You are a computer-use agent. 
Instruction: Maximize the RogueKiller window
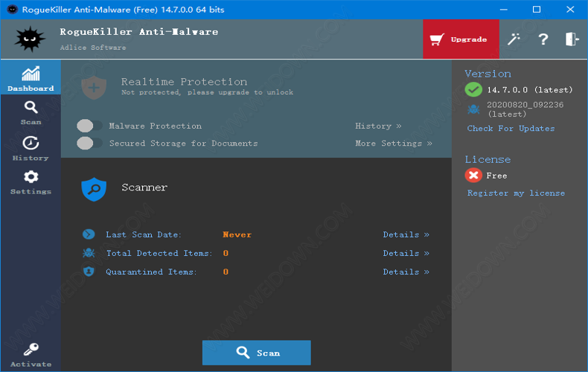pos(537,10)
